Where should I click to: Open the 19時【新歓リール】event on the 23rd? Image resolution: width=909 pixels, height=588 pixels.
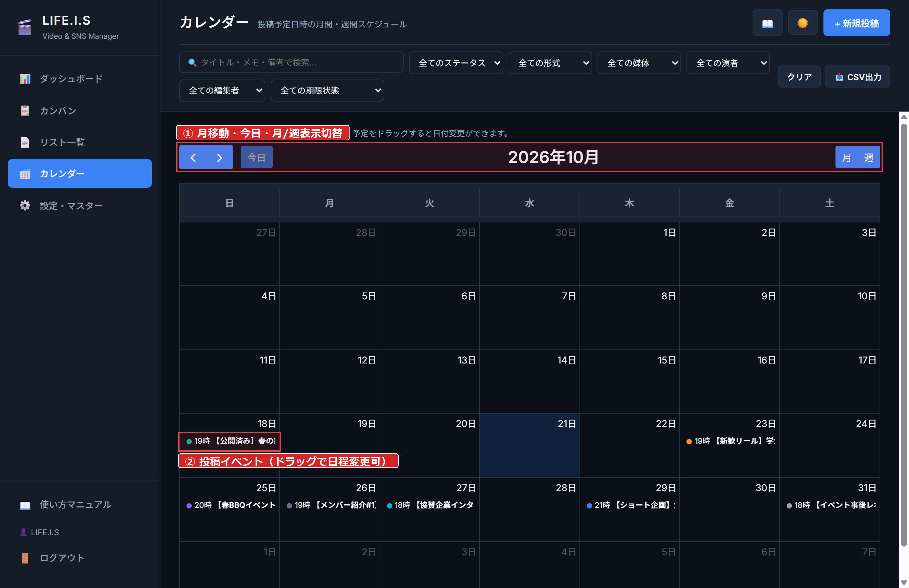[730, 441]
